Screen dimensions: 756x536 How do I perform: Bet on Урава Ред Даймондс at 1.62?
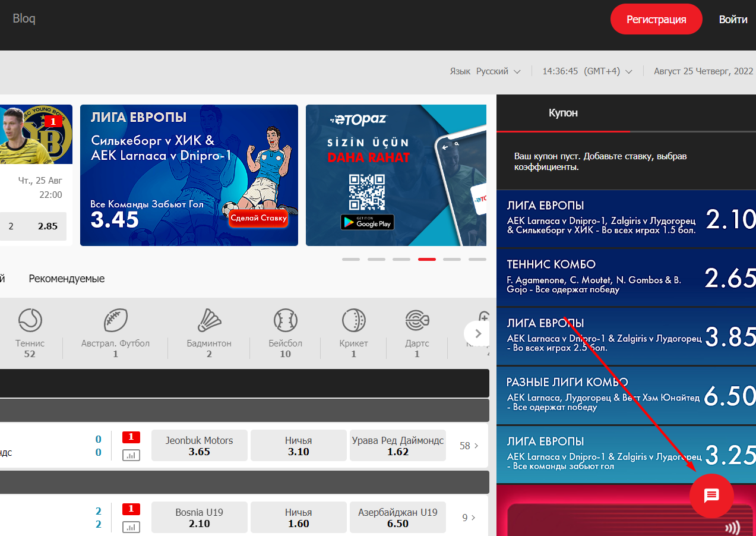(x=397, y=446)
